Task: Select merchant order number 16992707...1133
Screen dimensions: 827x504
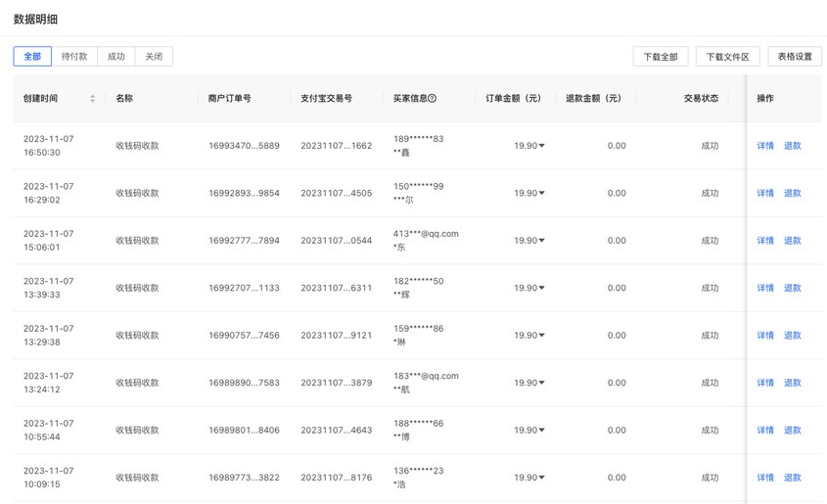Action: coord(245,288)
